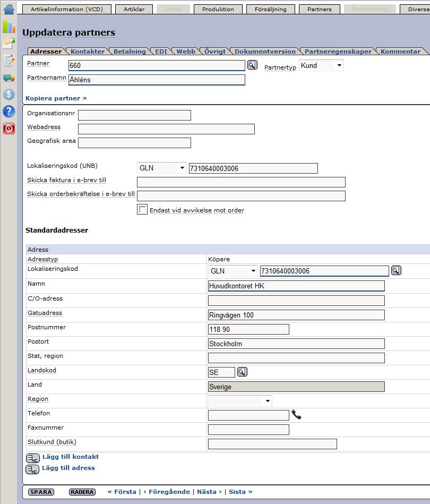
Task: Click the Partner number field
Action: tap(157, 65)
